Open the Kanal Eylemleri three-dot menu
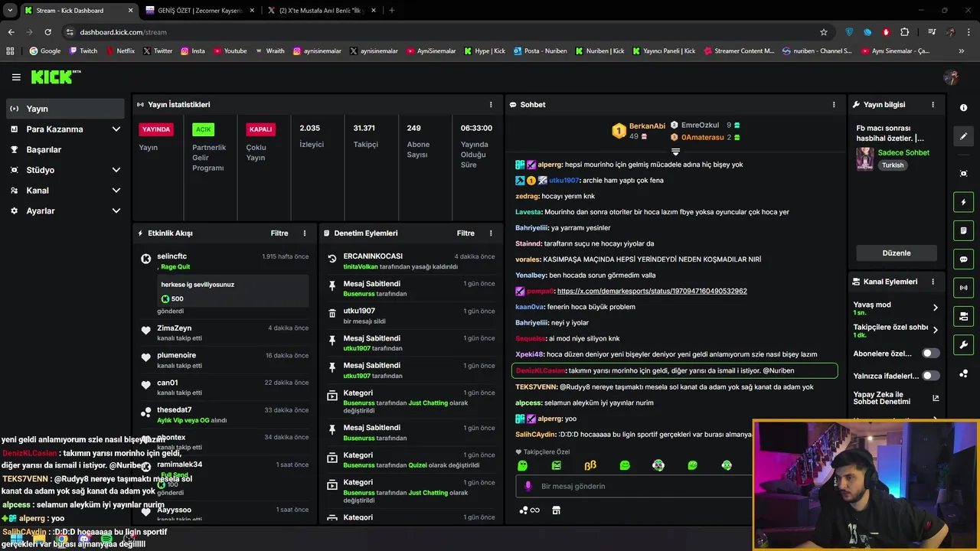Viewport: 980px width, 551px height. point(933,282)
